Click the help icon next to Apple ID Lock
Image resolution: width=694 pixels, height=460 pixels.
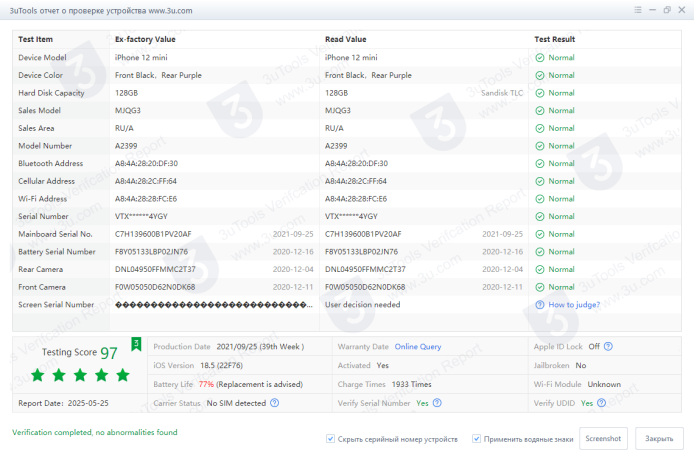608,346
